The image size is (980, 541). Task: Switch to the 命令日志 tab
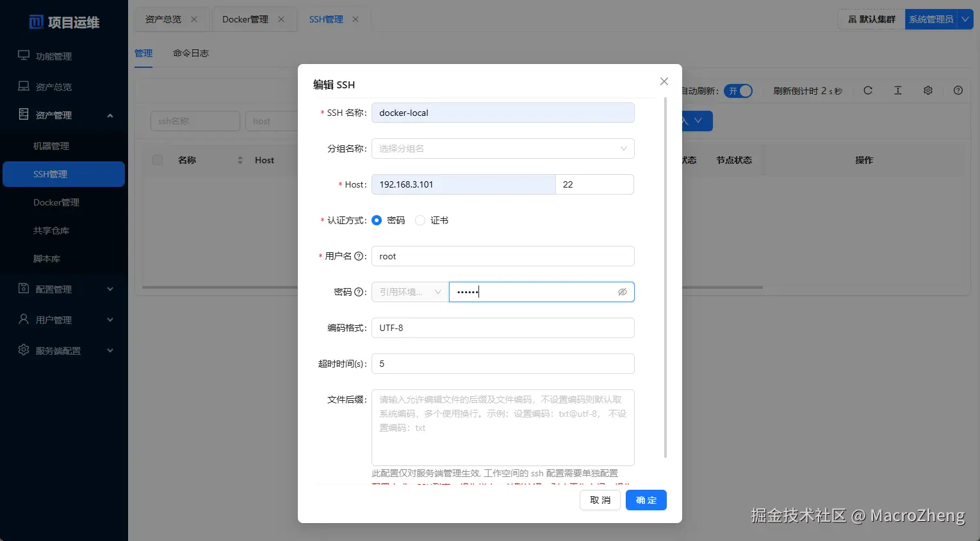click(191, 53)
